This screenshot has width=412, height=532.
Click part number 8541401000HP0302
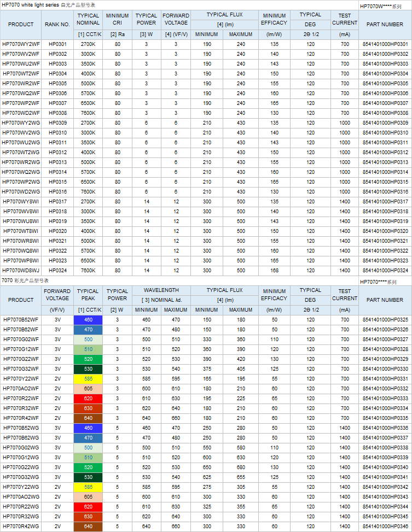tap(385, 54)
